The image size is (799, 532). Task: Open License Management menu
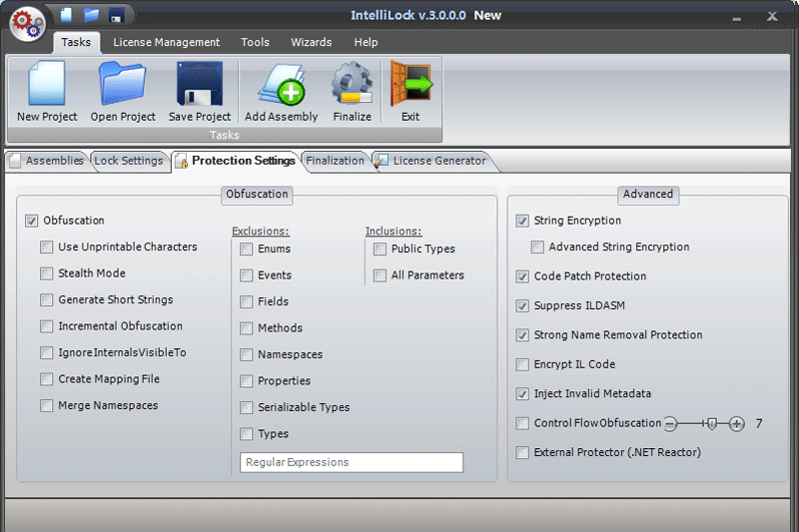click(166, 42)
